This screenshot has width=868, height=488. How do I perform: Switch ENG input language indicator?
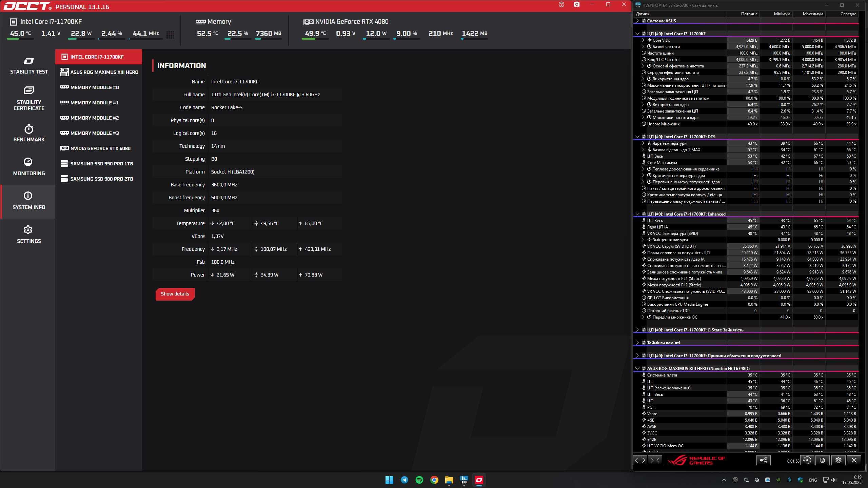click(813, 480)
